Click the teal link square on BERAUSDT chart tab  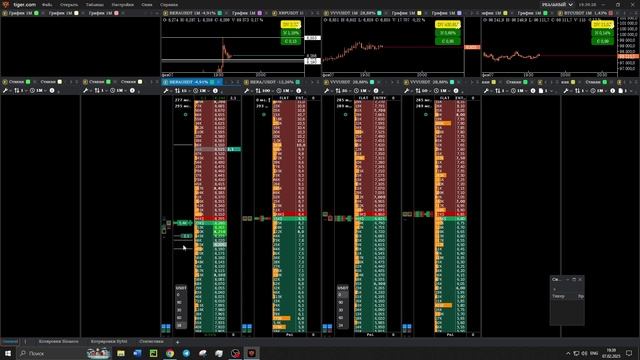(220, 13)
